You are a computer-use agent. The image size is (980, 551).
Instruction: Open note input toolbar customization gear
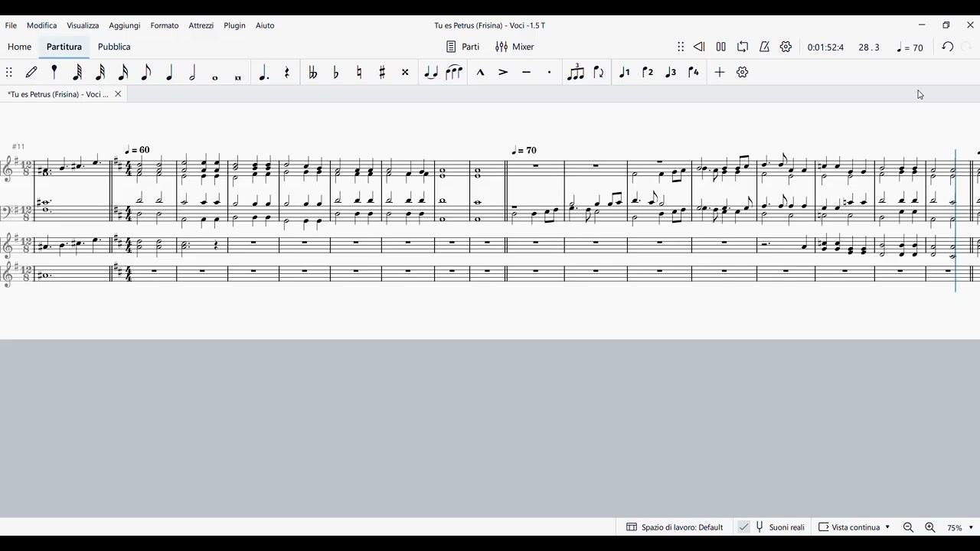coord(743,72)
